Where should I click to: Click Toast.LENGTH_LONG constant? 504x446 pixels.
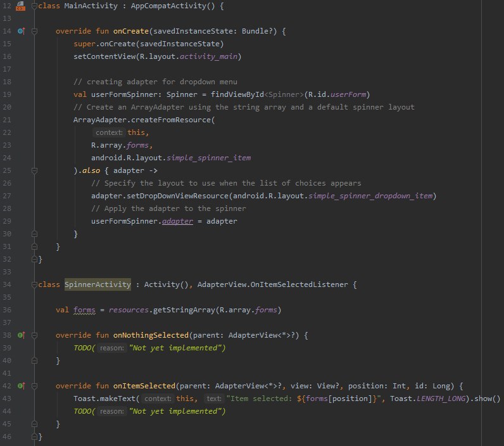click(x=427, y=398)
